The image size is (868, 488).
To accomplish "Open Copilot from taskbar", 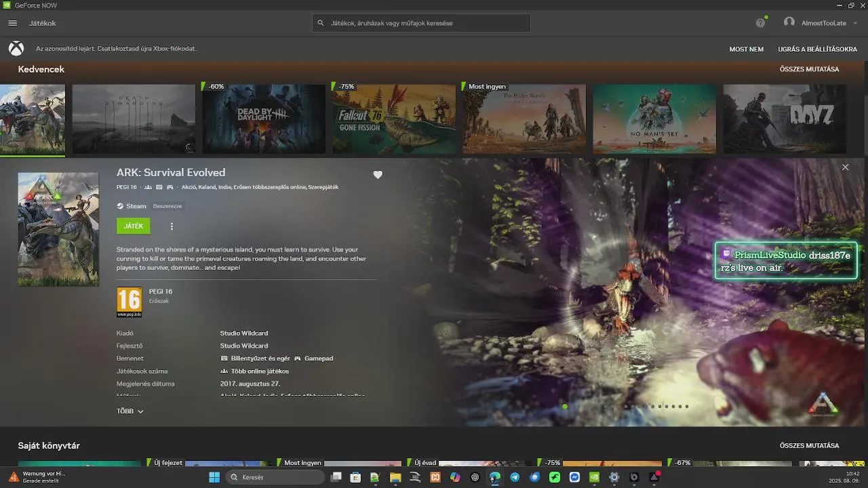I will [x=455, y=477].
